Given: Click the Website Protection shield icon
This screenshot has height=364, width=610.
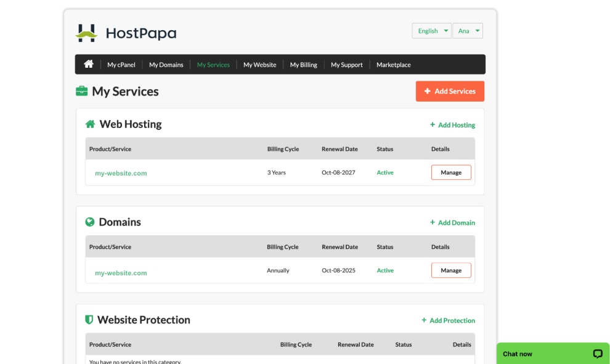Looking at the screenshot, I should 89,320.
